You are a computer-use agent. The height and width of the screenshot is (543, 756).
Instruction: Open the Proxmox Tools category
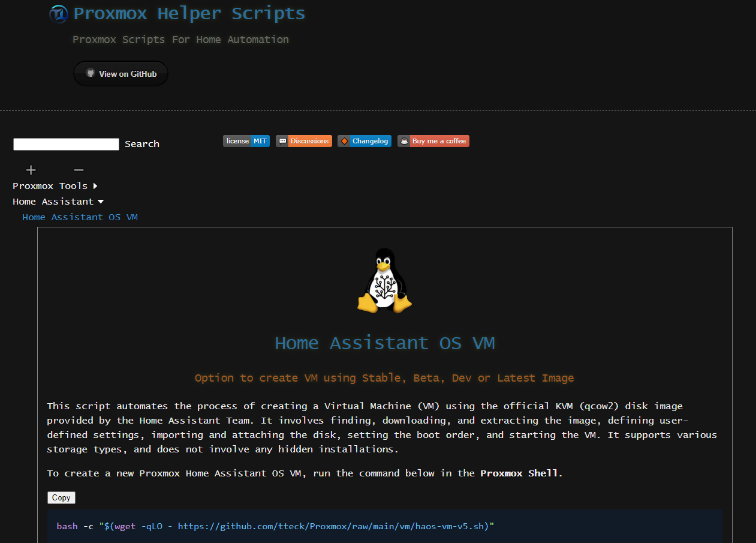click(50, 186)
